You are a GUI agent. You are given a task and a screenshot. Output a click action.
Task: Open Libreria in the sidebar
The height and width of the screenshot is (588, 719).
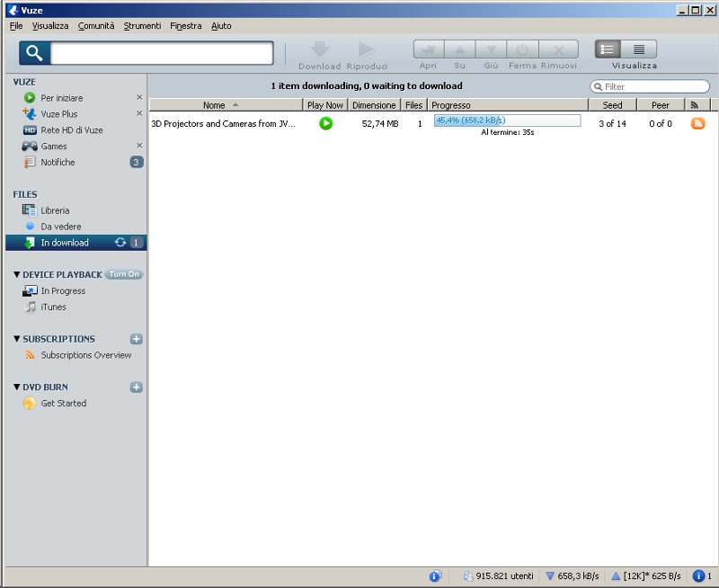(x=55, y=210)
